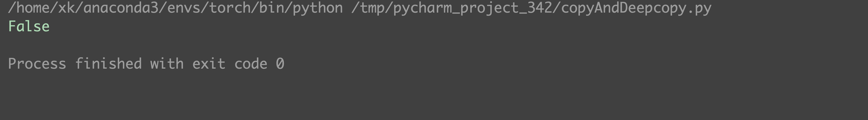Click the envs folder segment in the path

tap(184, 7)
